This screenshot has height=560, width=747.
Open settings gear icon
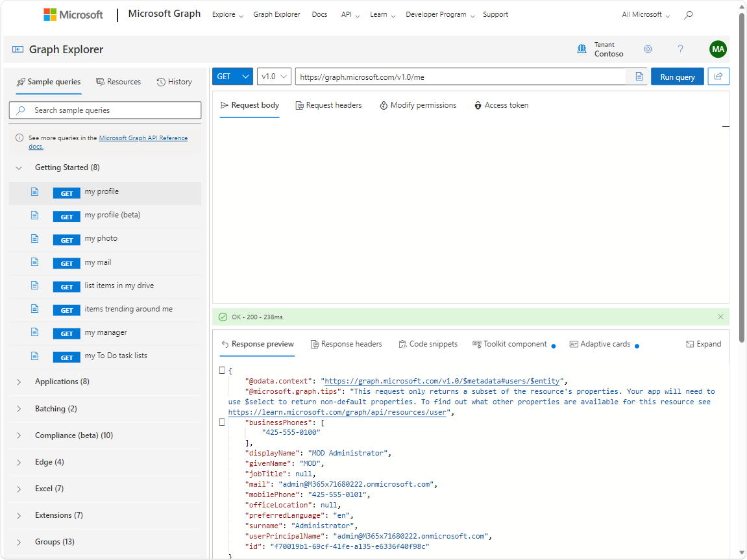pos(648,49)
